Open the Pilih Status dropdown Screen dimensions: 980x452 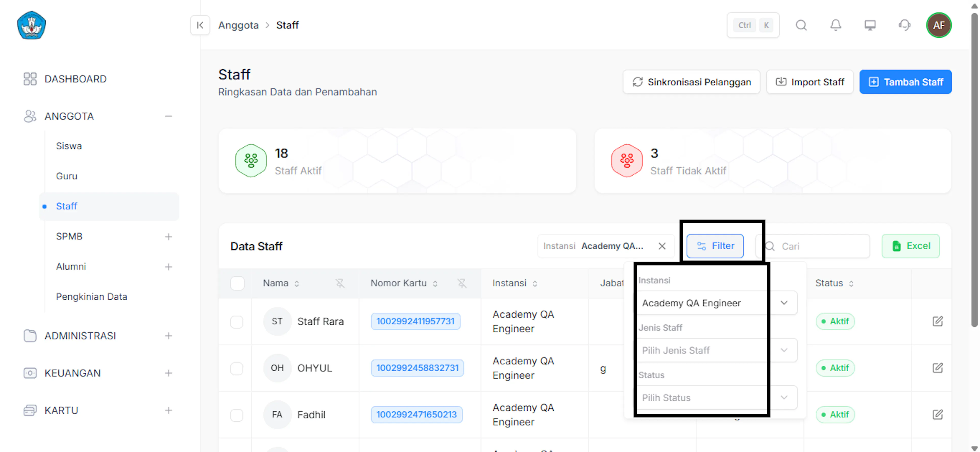pyautogui.click(x=717, y=398)
